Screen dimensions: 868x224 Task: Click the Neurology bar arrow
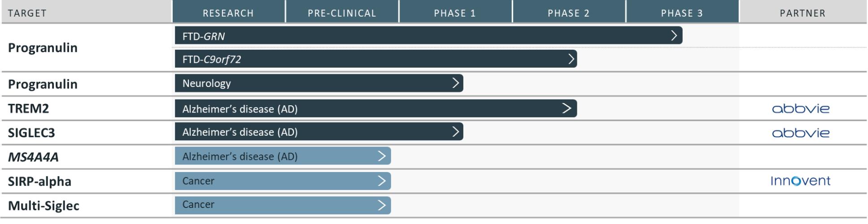pyautogui.click(x=456, y=83)
